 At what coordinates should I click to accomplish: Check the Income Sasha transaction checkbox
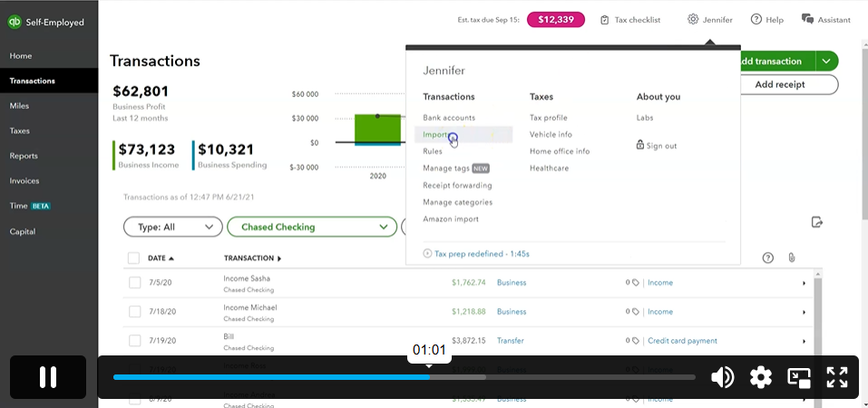(134, 283)
